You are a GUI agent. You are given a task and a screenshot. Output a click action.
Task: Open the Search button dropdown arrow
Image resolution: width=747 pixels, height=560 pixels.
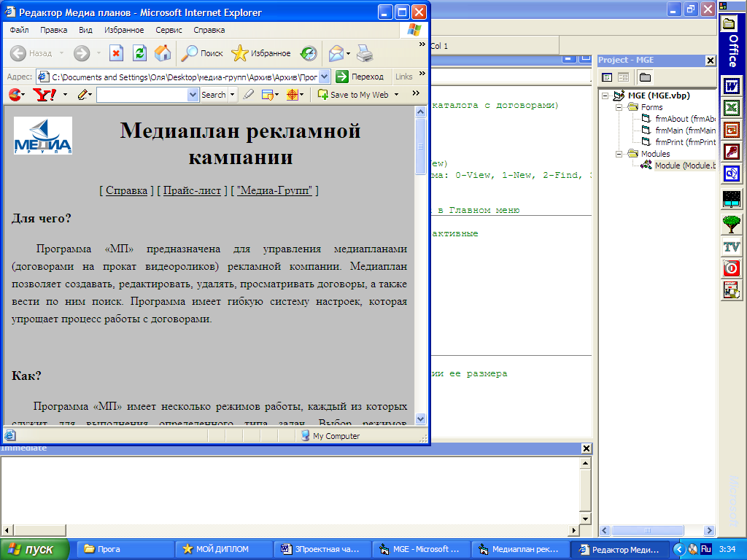tap(233, 95)
